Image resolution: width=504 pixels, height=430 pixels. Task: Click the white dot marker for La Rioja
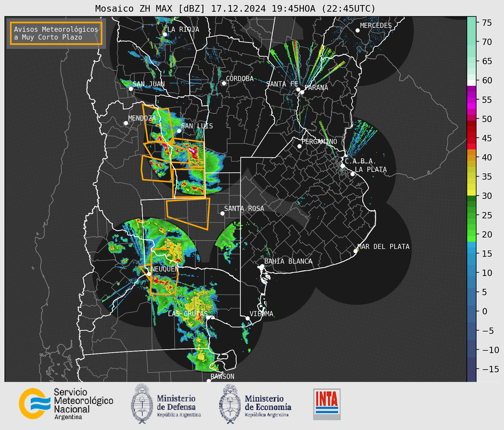coord(165,34)
